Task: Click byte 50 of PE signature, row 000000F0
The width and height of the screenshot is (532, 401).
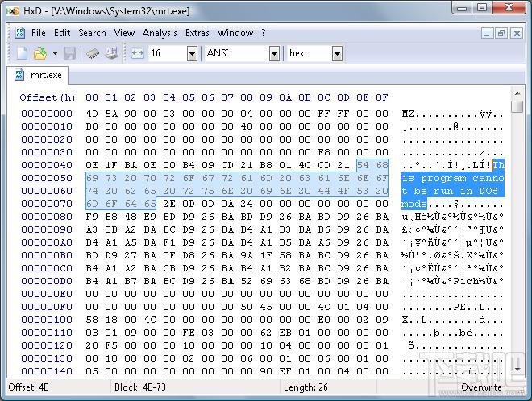Action: pyautogui.click(x=247, y=307)
